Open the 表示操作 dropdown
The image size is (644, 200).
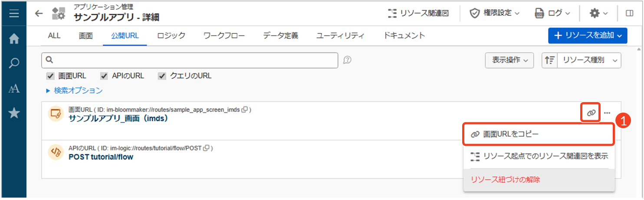pos(509,61)
